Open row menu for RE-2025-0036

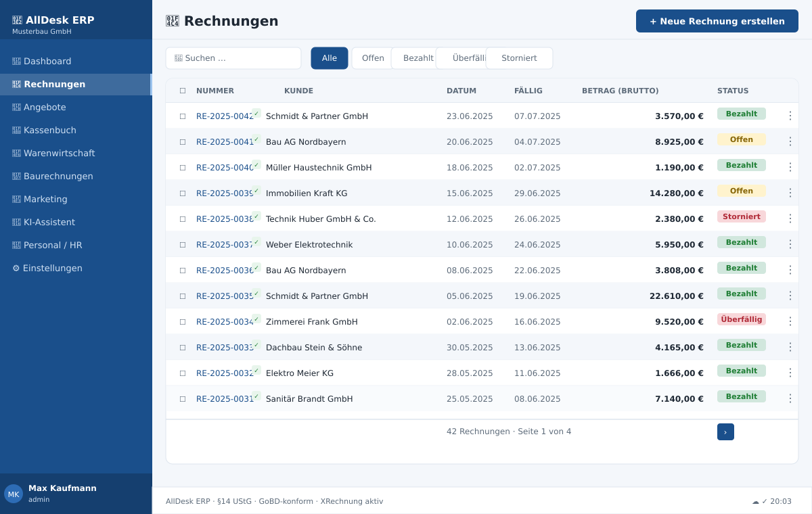pos(790,270)
